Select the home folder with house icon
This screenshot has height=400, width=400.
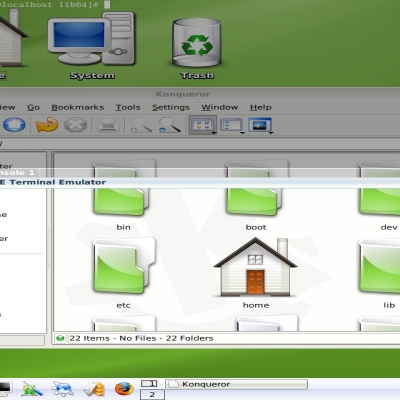(x=256, y=273)
